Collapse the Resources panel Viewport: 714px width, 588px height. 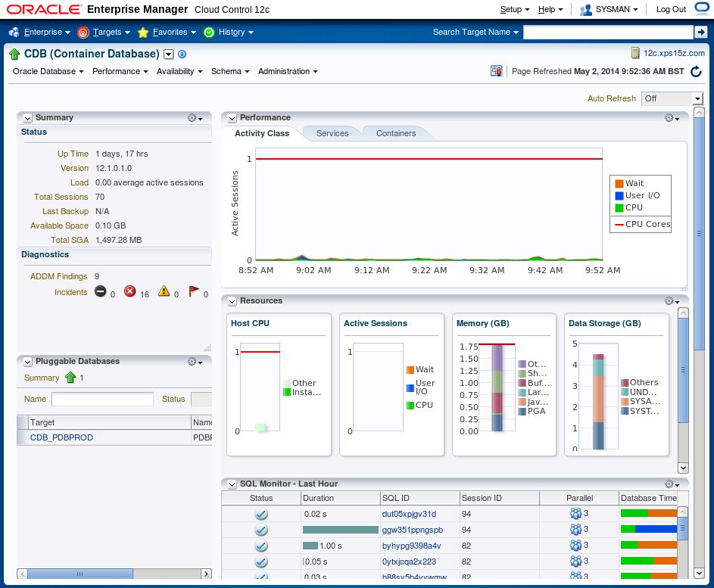(x=232, y=301)
